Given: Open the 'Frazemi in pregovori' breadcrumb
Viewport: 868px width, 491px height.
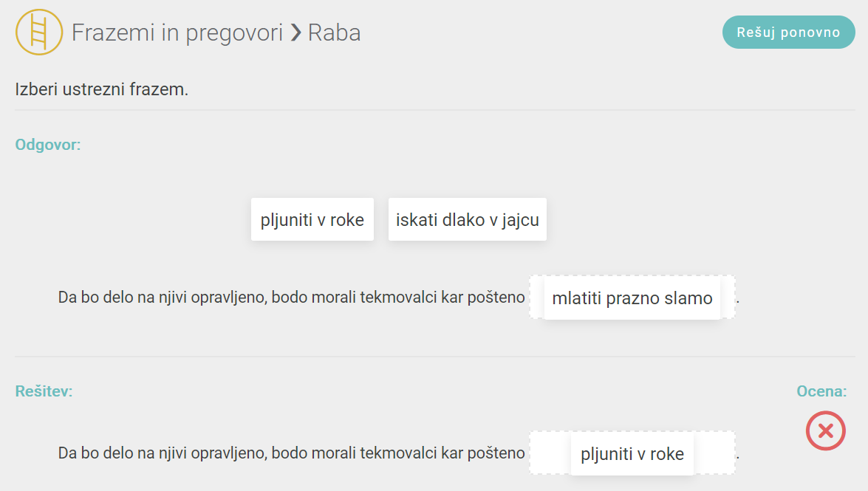Looking at the screenshot, I should pos(177,32).
